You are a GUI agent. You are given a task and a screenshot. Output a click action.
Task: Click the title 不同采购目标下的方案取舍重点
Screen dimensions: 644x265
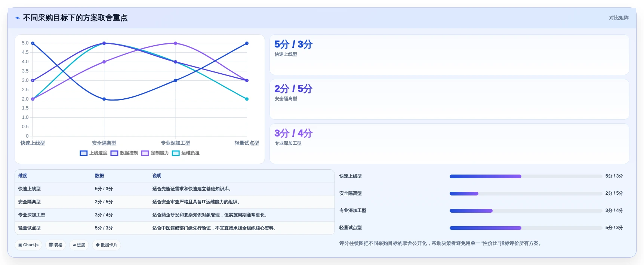click(x=75, y=18)
